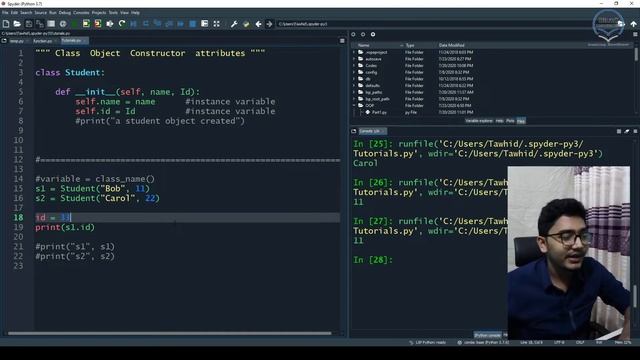
Task: Open the Debug menu
Action: click(64, 13)
